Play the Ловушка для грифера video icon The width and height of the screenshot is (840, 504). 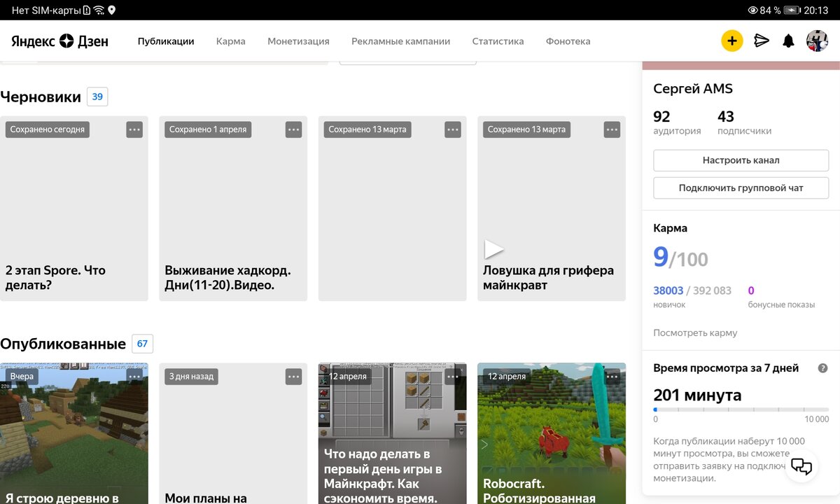click(x=494, y=249)
